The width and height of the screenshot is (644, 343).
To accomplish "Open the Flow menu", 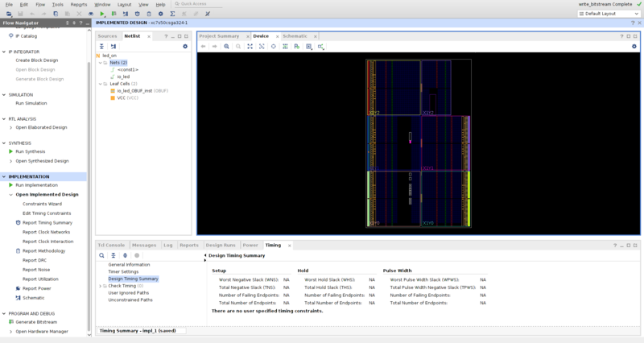I will click(40, 5).
